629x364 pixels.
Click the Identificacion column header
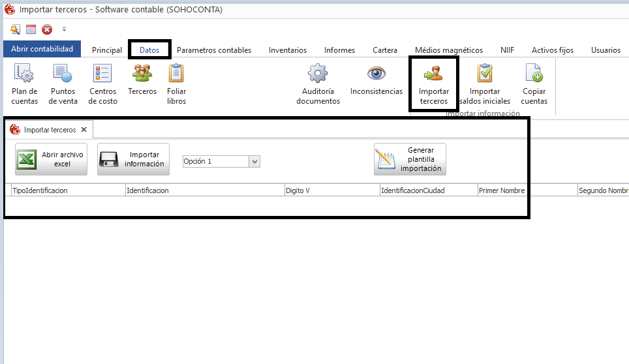(204, 190)
